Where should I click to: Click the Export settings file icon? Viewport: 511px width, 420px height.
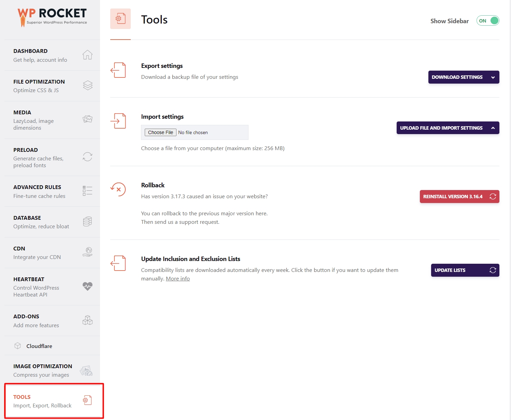(x=118, y=70)
